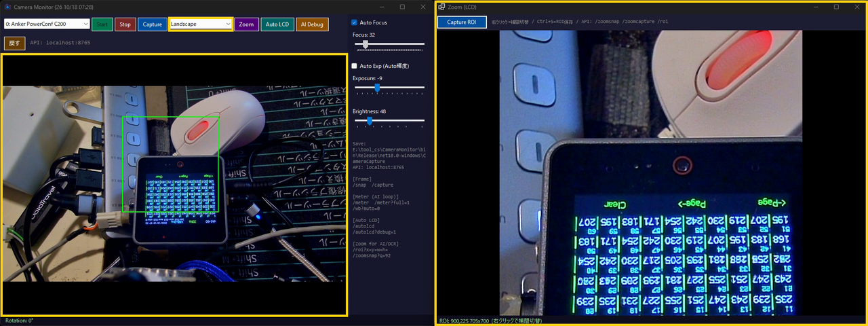Click the 'Focus: 32' value label
Viewport: 868px width, 326px height.
click(364, 35)
